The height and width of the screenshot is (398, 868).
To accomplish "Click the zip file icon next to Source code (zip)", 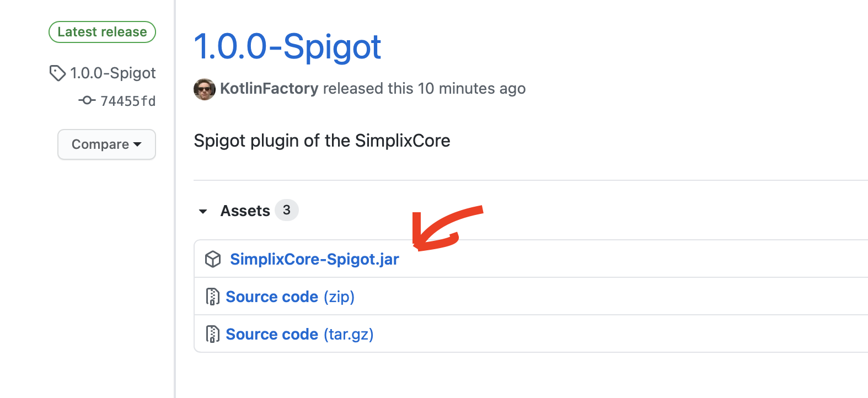I will coord(212,297).
